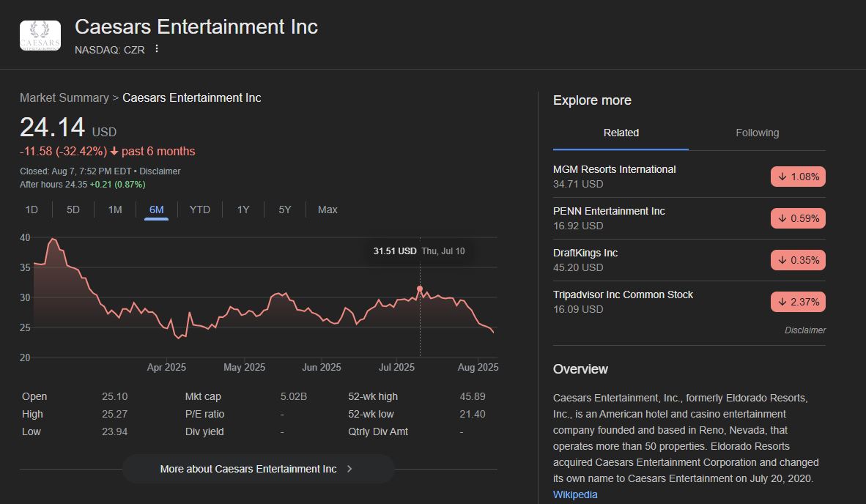
Task: Click the 52-wk low value 21.40
Action: (x=473, y=414)
